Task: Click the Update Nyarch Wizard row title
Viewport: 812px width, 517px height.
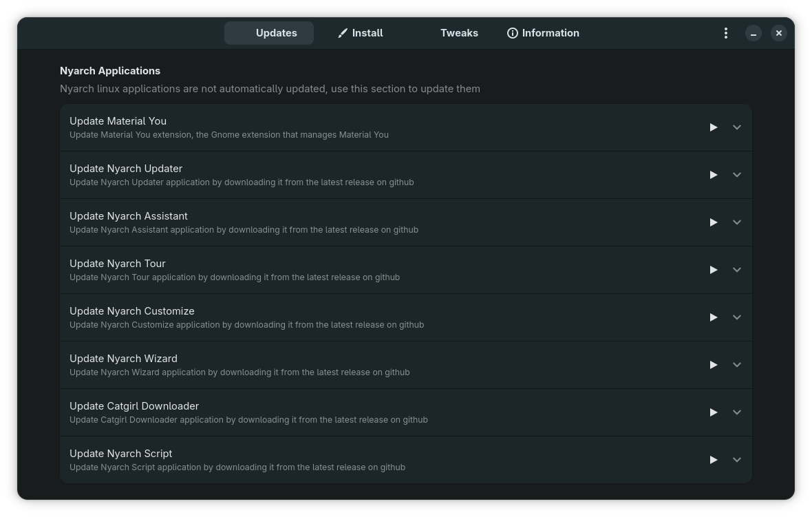Action: pyautogui.click(x=124, y=359)
